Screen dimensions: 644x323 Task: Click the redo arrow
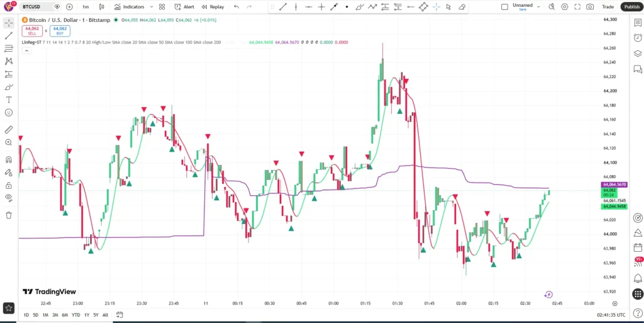point(249,6)
